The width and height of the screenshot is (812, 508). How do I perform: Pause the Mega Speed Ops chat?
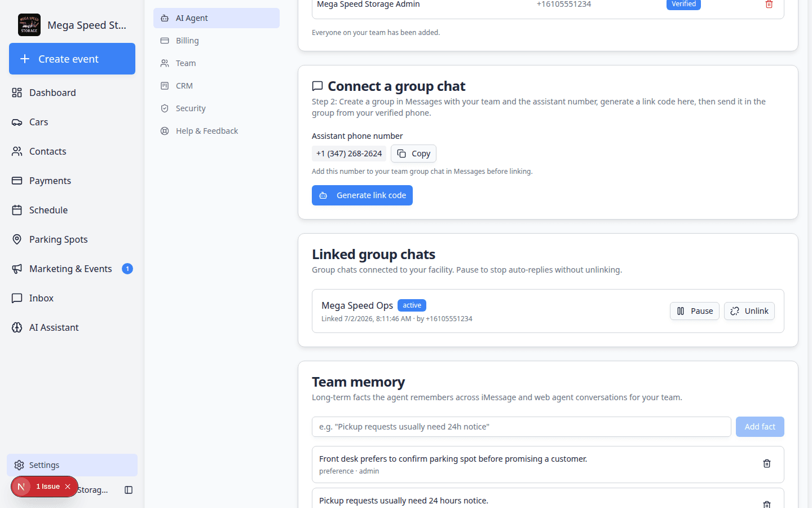coord(695,311)
